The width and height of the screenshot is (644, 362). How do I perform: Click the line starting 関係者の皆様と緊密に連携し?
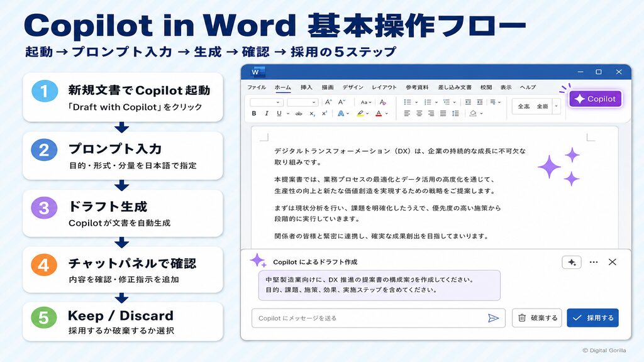tap(382, 236)
